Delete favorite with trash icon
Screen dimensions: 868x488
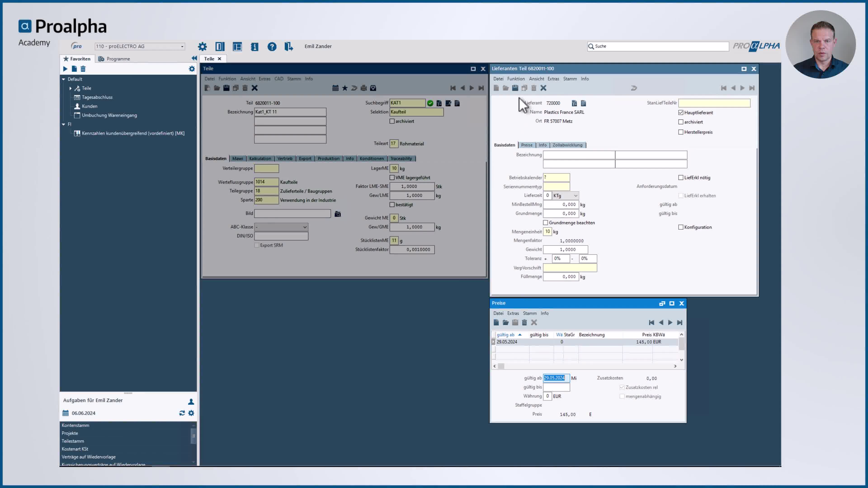(83, 69)
